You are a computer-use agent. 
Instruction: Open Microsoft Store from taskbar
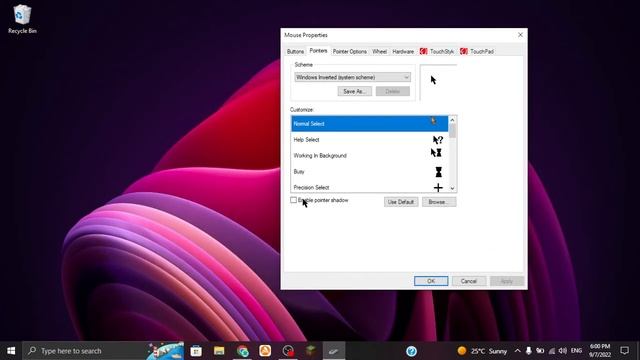click(x=196, y=351)
